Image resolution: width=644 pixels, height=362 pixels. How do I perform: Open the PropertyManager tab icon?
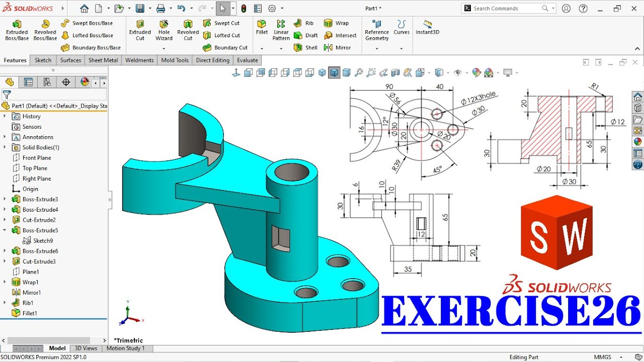coord(28,82)
